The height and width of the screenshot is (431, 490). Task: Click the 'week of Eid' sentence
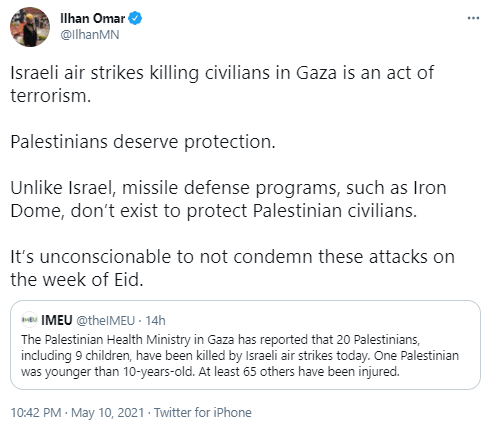232,268
